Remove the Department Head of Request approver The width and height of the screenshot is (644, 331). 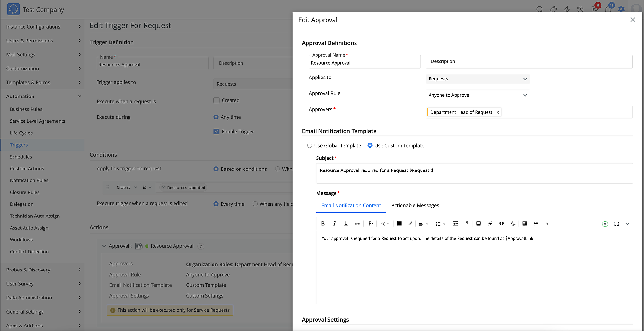[498, 112]
